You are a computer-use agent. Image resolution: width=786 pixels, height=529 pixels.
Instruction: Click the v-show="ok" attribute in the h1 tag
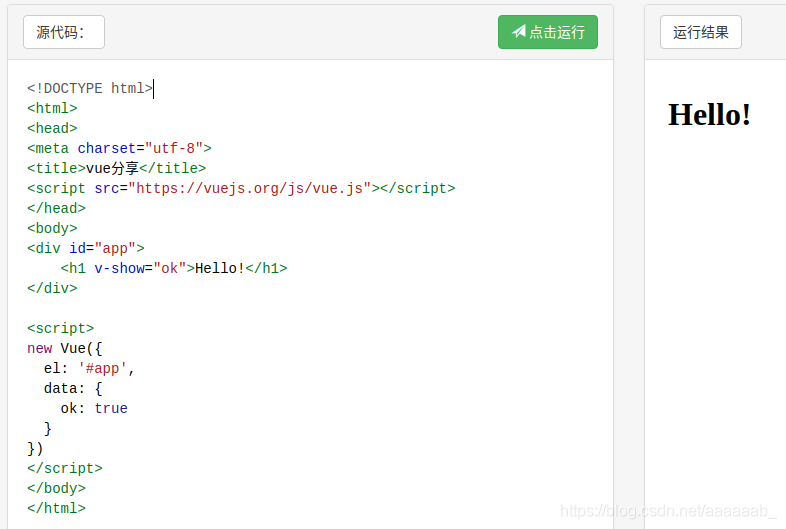(x=140, y=268)
